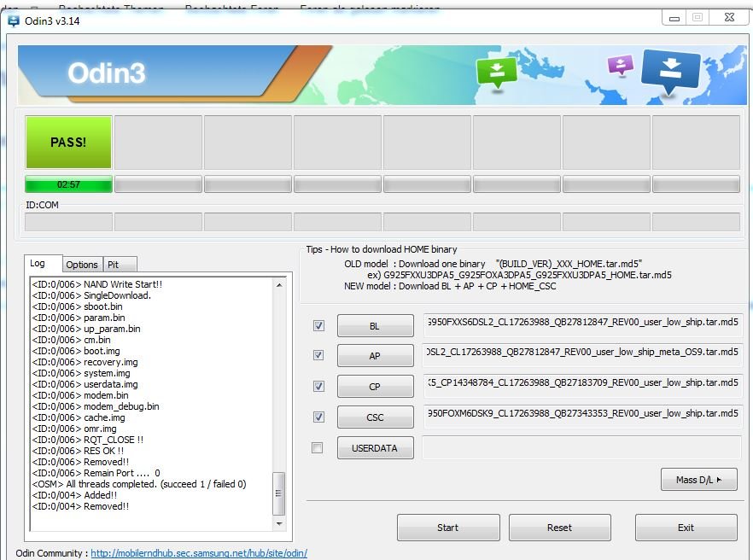
Task: Close the Odin3 window
Action: click(729, 18)
